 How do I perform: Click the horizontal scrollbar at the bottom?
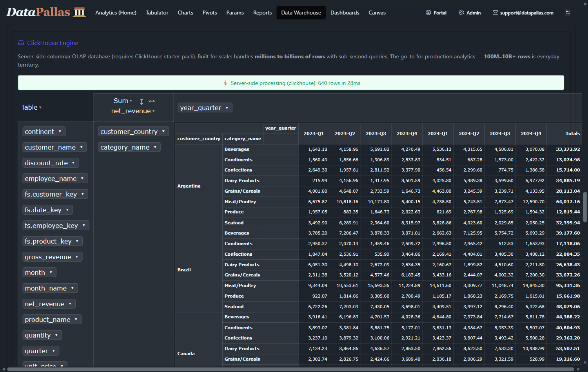(x=290, y=369)
